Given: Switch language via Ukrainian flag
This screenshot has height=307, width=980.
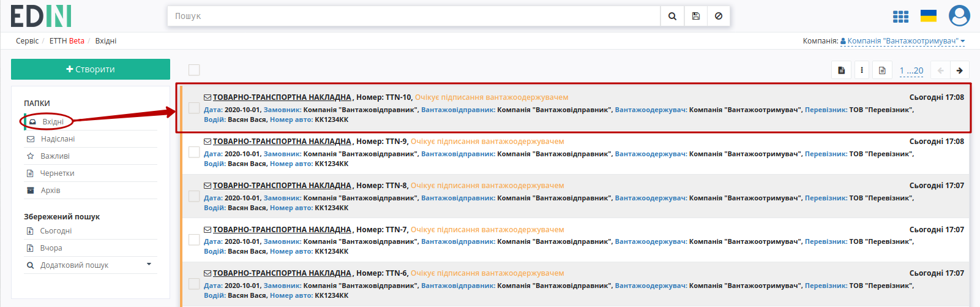Looking at the screenshot, I should point(929,16).
